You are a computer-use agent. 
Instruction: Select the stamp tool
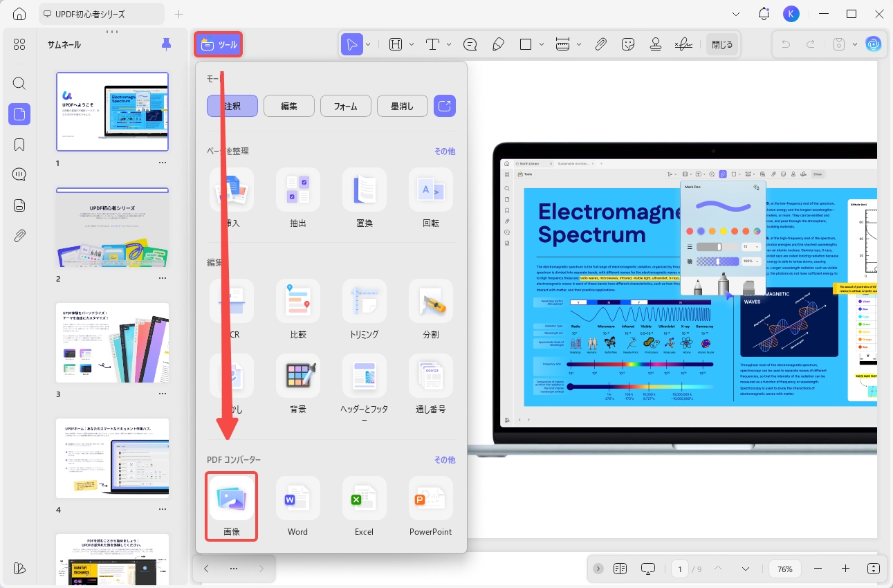[656, 44]
